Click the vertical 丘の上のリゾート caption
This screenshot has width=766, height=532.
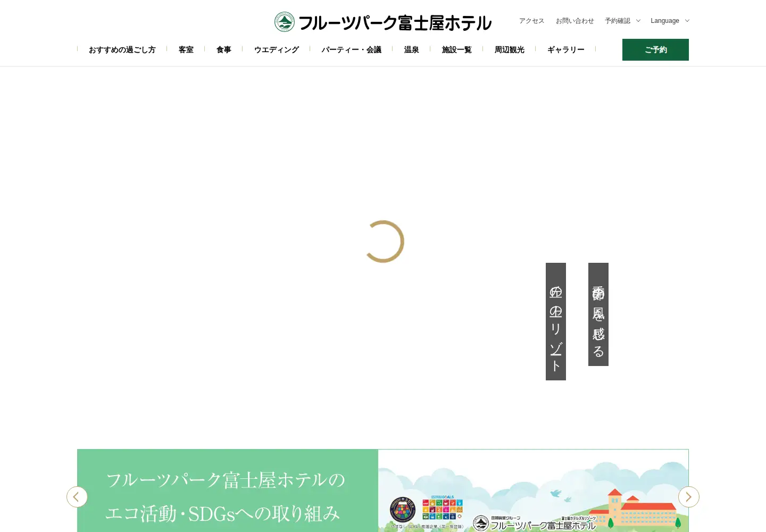(x=556, y=321)
